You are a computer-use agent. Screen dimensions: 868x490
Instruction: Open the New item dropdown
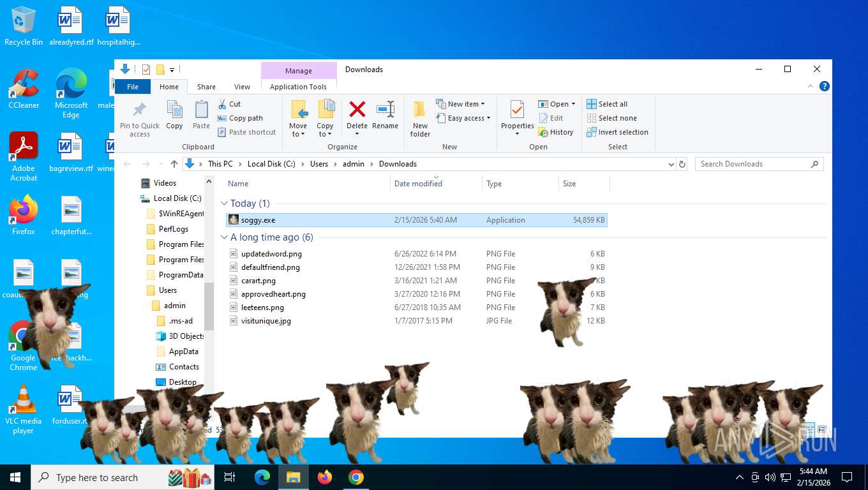(461, 104)
